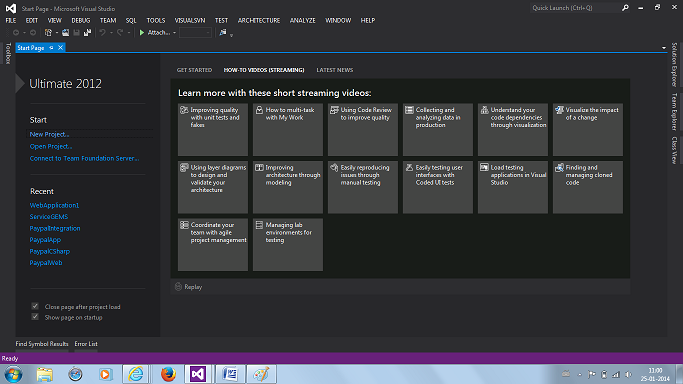Open Load testing applications video tile
The width and height of the screenshot is (683, 384).
(x=513, y=187)
